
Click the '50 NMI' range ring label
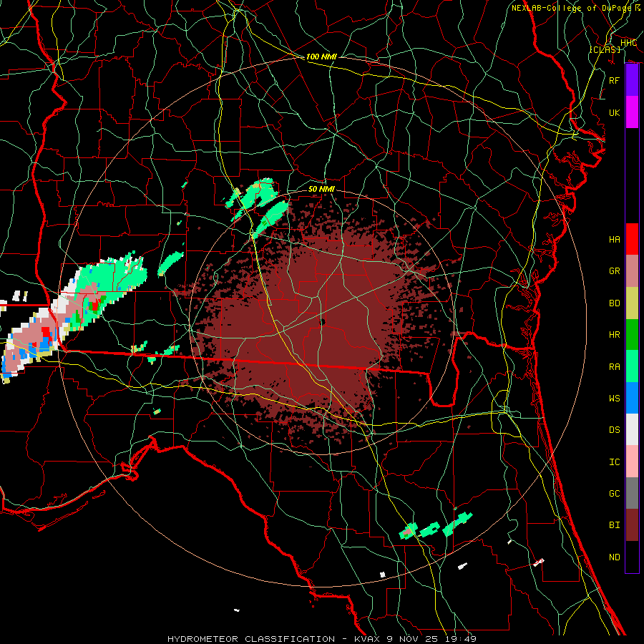point(321,189)
